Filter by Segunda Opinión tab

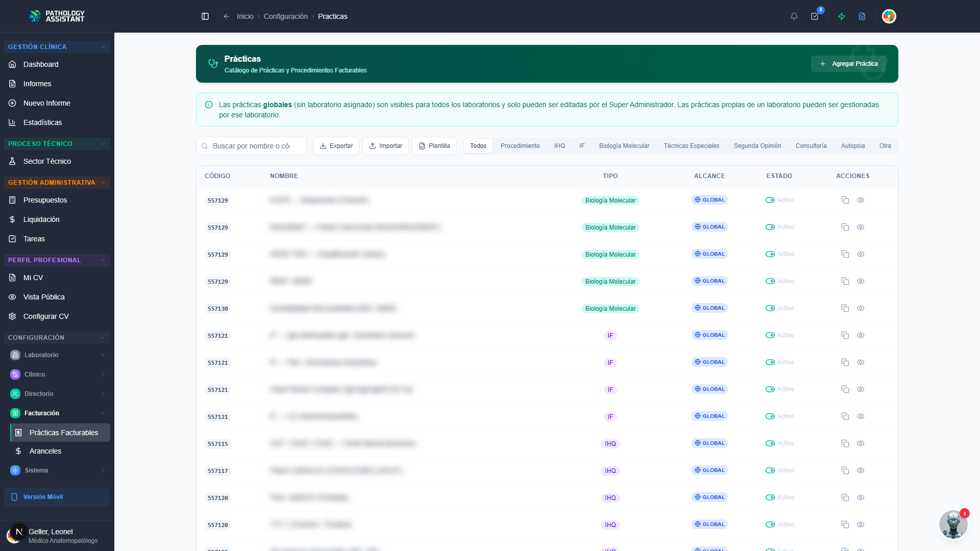click(x=757, y=146)
